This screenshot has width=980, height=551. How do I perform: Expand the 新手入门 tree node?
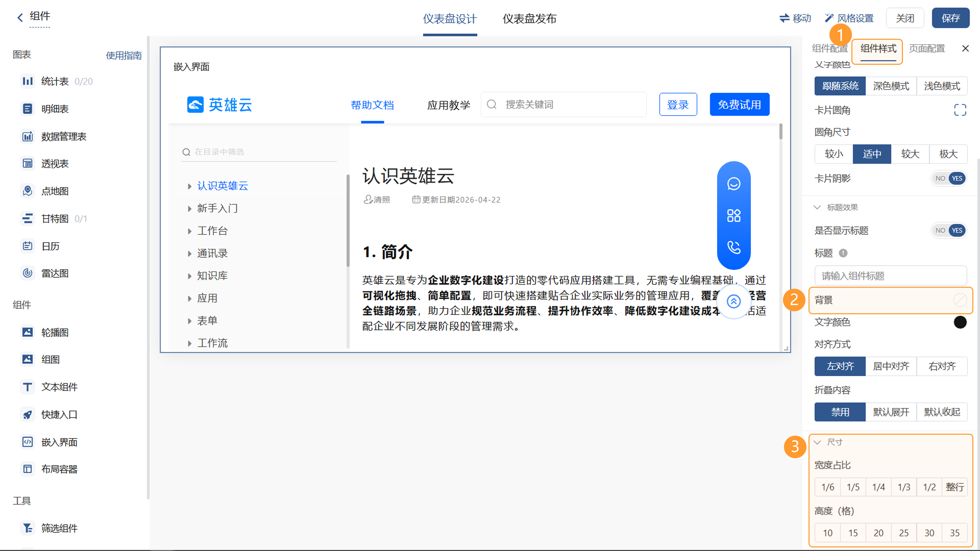[189, 209]
